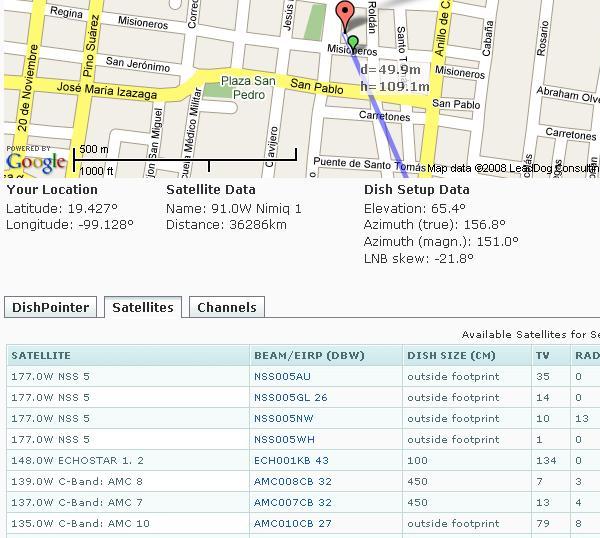Select satellite 139.0W C-Band: AMC 8
The image size is (600, 538).
tap(77, 481)
